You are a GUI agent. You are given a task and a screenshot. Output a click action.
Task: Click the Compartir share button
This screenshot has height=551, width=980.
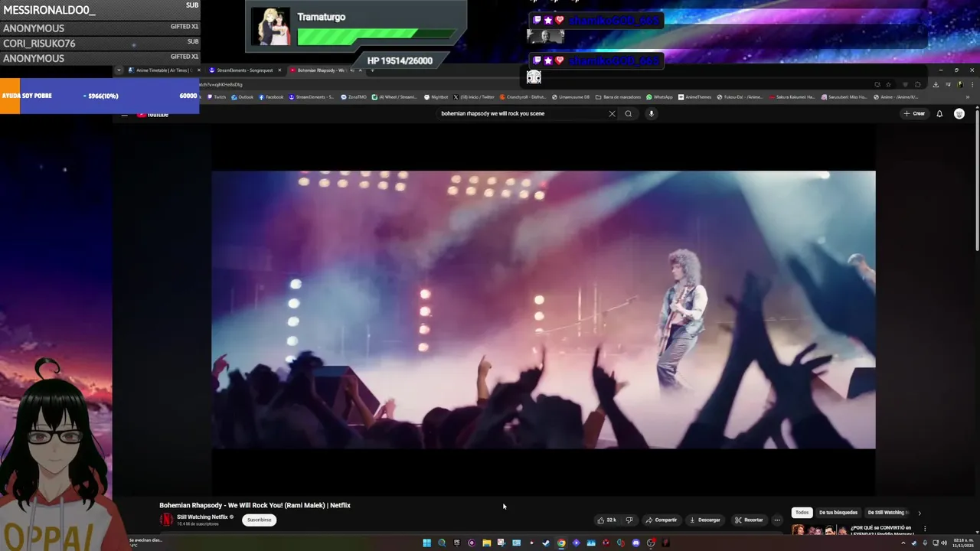(661, 520)
